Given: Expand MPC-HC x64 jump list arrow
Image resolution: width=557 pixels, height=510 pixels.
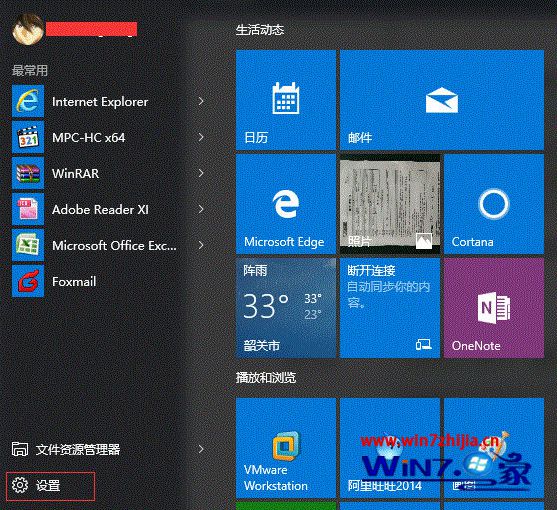Looking at the screenshot, I should (201, 137).
